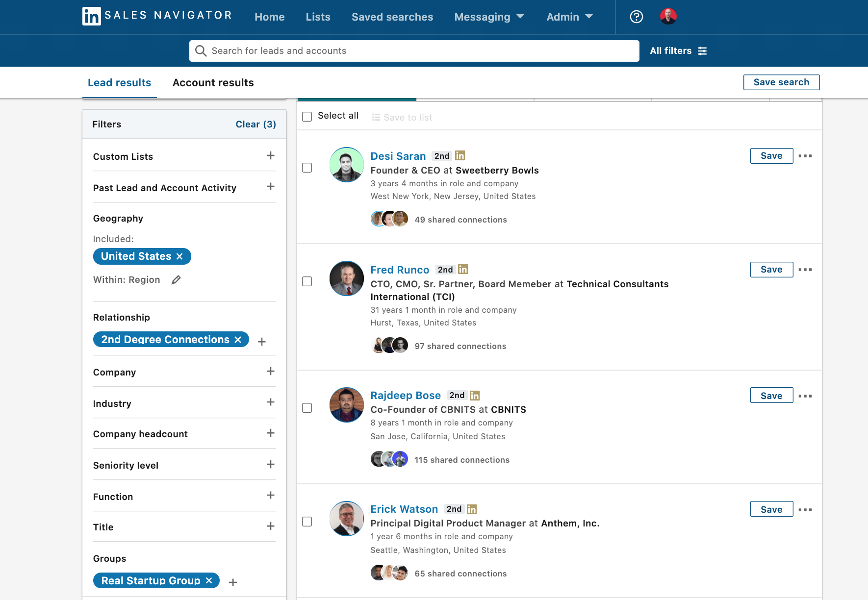Switch to the Lead results tab
Viewport: 868px width, 600px height.
[119, 82]
